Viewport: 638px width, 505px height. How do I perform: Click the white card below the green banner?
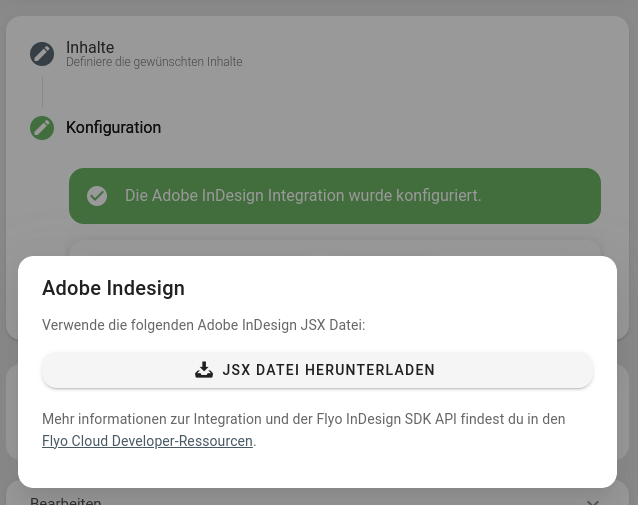pyautogui.click(x=334, y=248)
